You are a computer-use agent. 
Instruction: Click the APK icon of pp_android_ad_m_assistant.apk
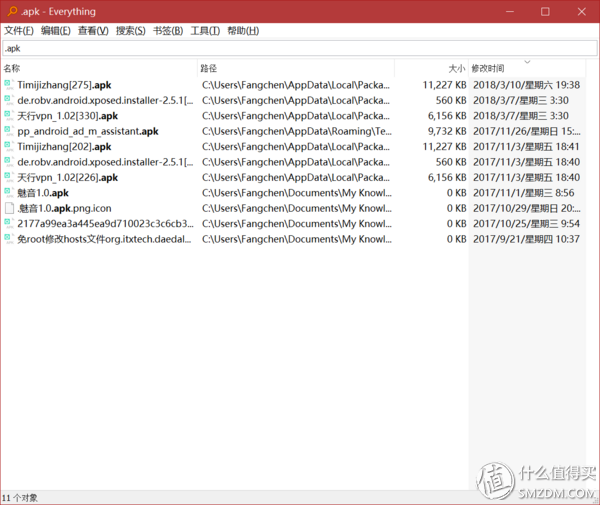click(x=9, y=131)
